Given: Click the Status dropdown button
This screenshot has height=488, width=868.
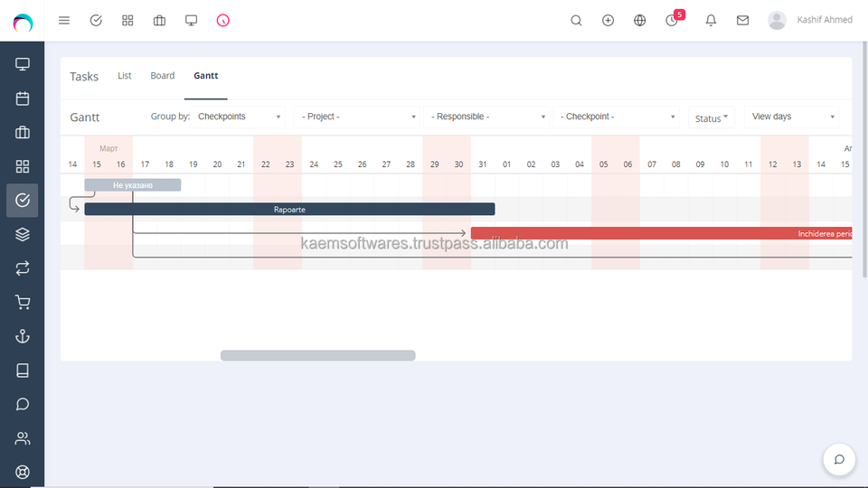Looking at the screenshot, I should coord(712,117).
